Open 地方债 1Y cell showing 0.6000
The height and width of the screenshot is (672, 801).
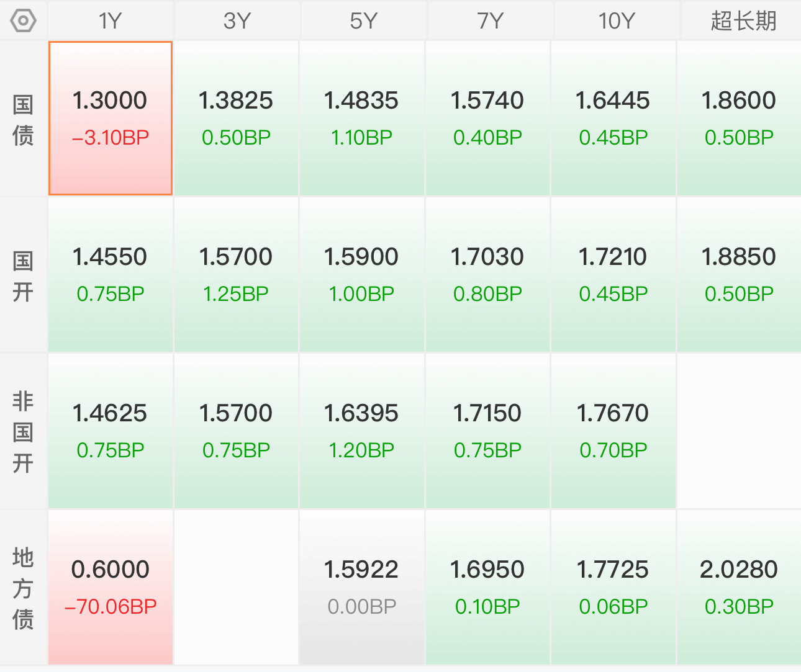111,588
